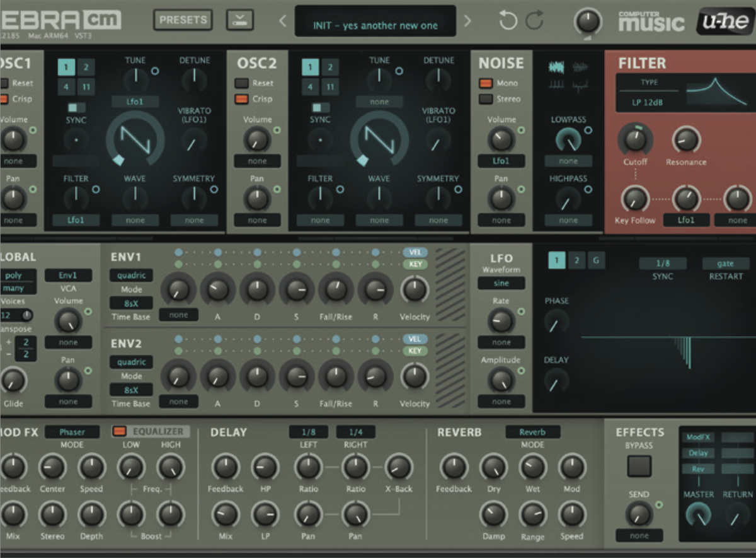Select OSC1 unison voices button 11

coord(86,87)
